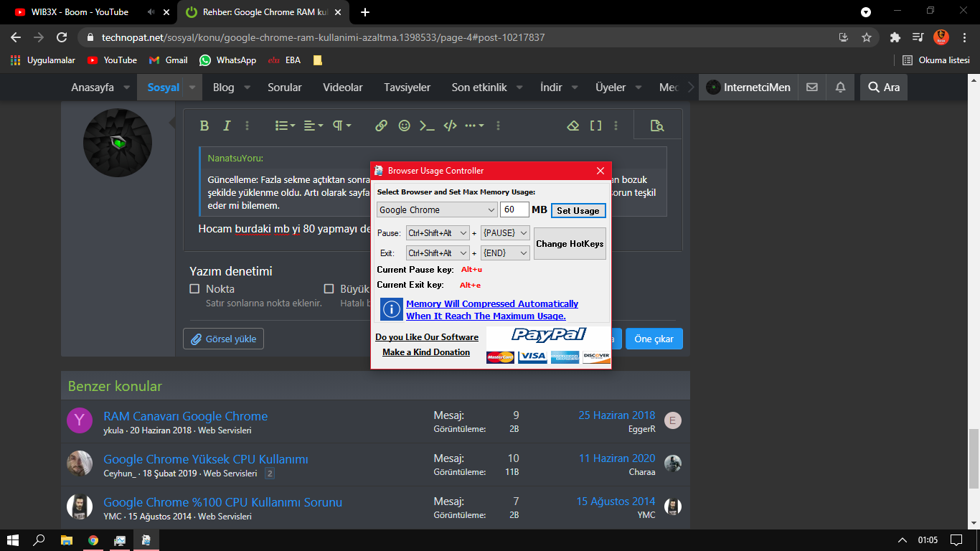Tick the Nokta spell-check checkbox
Screen dimensions: 980x551
click(x=194, y=289)
